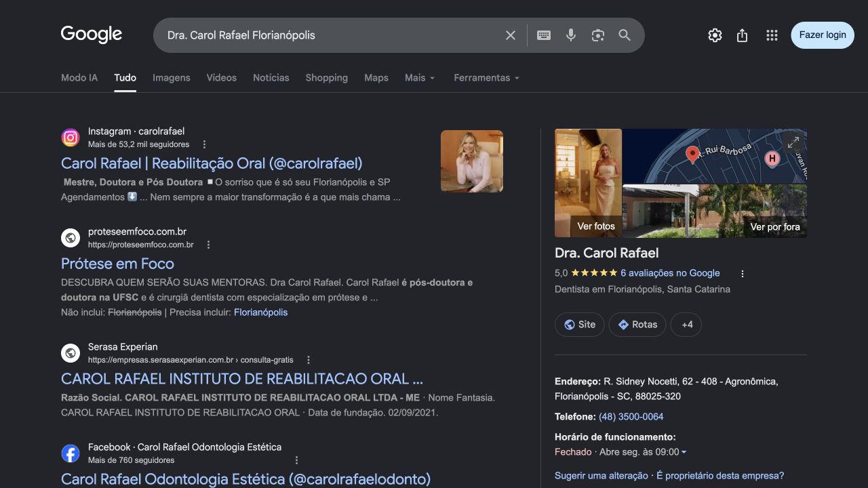Viewport: 868px width, 488px height.
Task: Open Ver fotos photo thumbnail
Action: pyautogui.click(x=588, y=183)
